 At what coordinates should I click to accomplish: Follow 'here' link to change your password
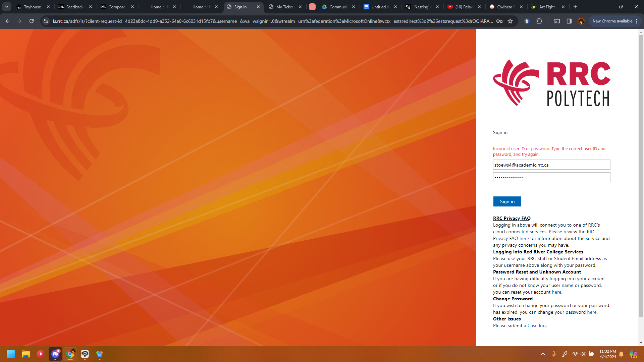pyautogui.click(x=592, y=312)
